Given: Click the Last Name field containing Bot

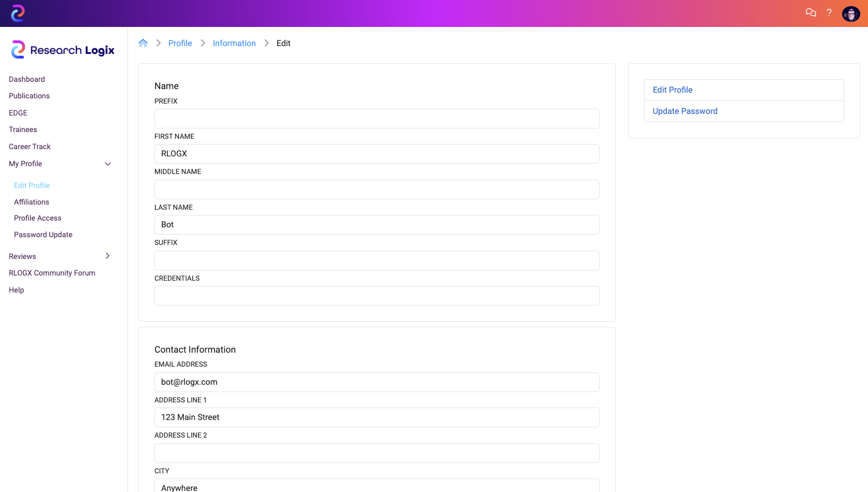Looking at the screenshot, I should 377,225.
